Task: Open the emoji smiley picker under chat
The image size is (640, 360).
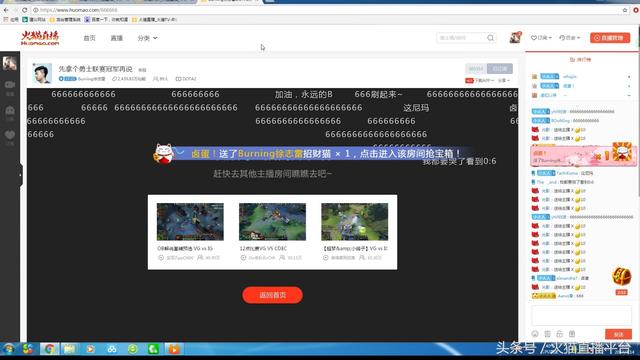Action: [535, 334]
